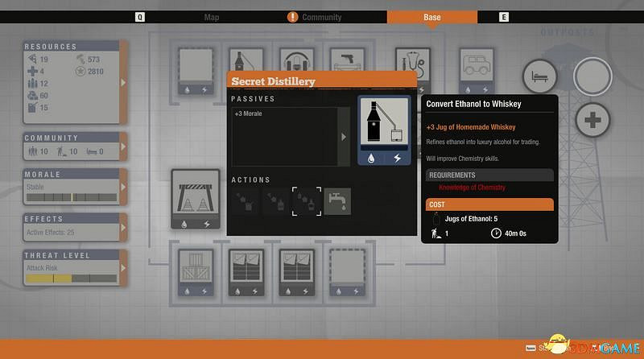This screenshot has width=644, height=359.
Task: Click the Secret Distillery facility icon
Action: point(383,130)
